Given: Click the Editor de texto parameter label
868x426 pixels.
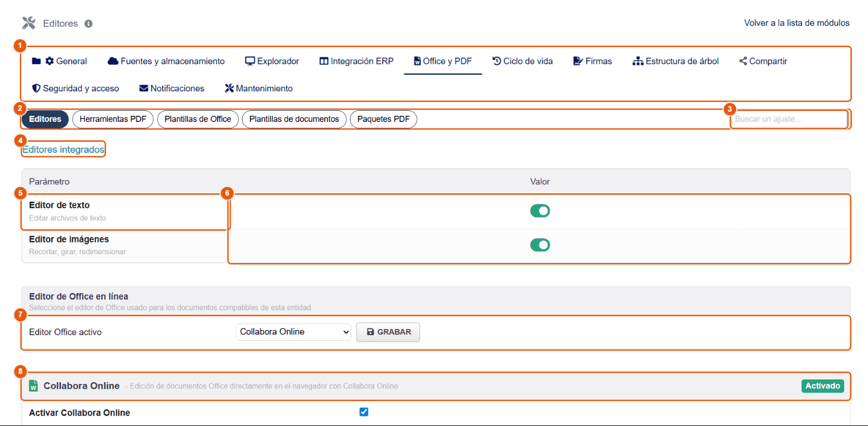Looking at the screenshot, I should (59, 206).
